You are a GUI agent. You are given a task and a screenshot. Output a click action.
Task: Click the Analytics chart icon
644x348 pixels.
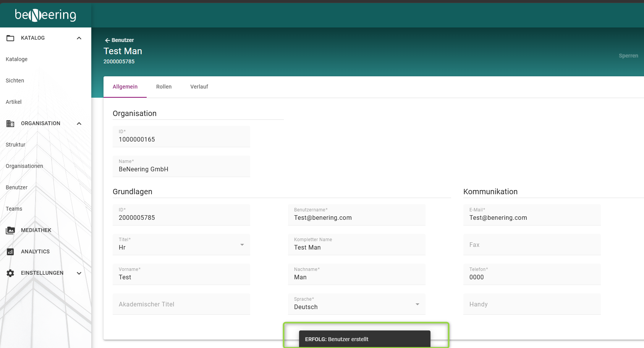coord(10,252)
